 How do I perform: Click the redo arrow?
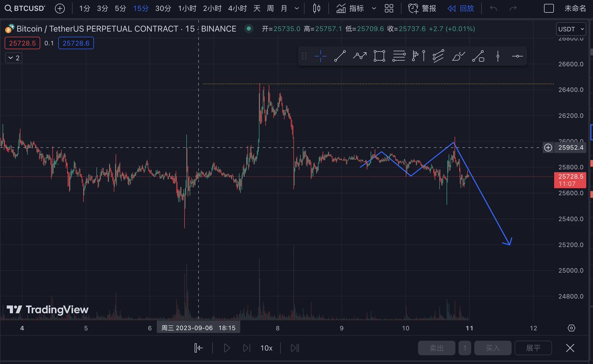point(513,8)
